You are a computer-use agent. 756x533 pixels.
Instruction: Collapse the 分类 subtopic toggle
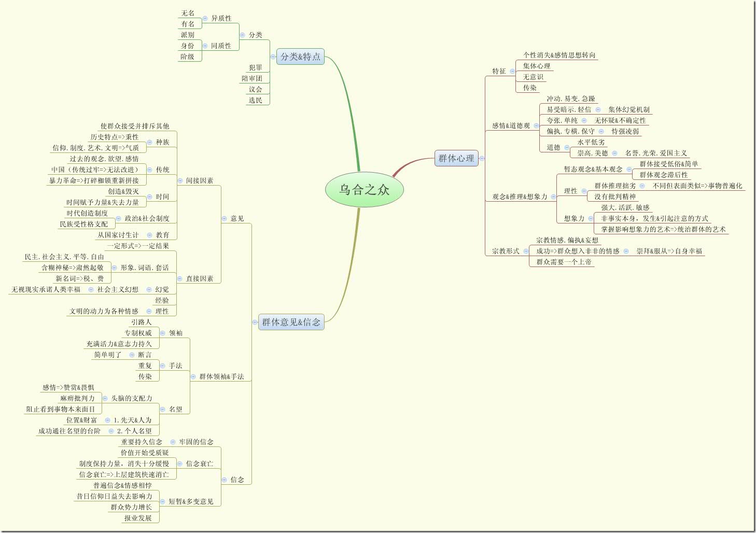(x=242, y=35)
